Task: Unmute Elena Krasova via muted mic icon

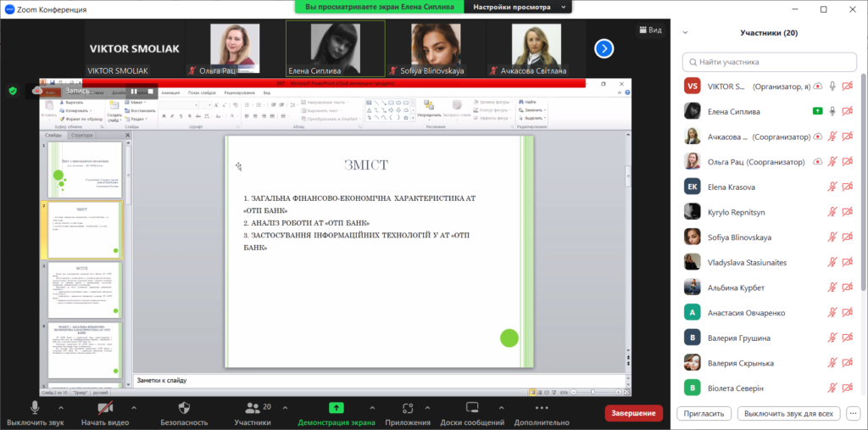Action: (832, 187)
